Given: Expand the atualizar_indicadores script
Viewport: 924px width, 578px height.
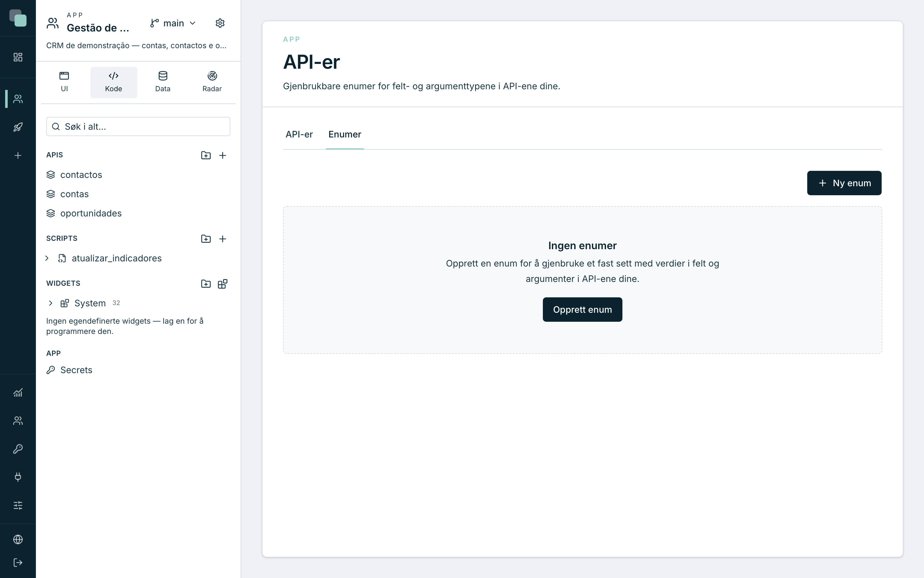Looking at the screenshot, I should click(47, 258).
